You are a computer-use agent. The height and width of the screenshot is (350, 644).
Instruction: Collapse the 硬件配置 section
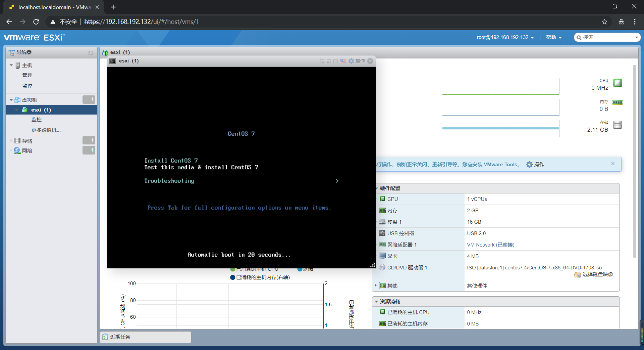pos(377,188)
